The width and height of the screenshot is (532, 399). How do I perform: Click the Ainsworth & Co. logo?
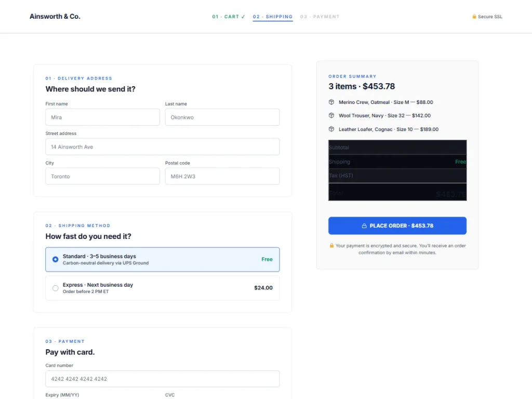[55, 16]
